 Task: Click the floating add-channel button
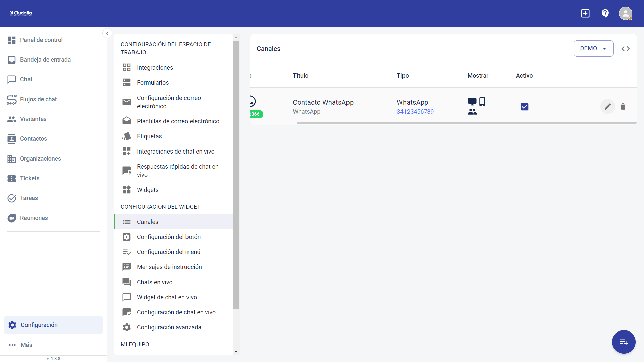click(x=624, y=342)
